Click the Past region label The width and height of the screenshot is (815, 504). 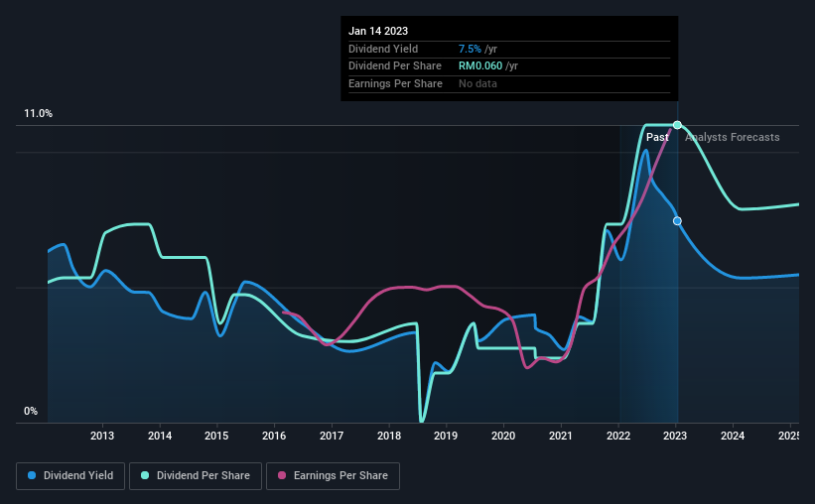pyautogui.click(x=657, y=137)
